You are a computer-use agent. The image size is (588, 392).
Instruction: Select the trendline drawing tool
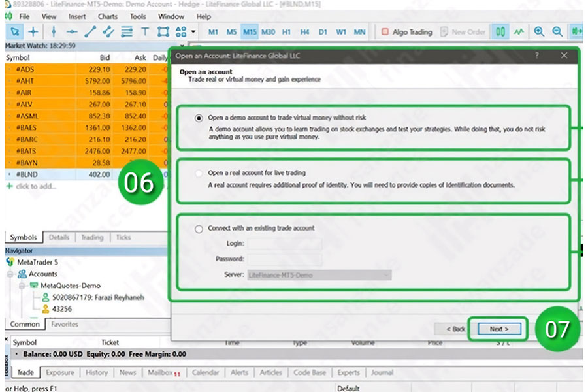[90, 32]
